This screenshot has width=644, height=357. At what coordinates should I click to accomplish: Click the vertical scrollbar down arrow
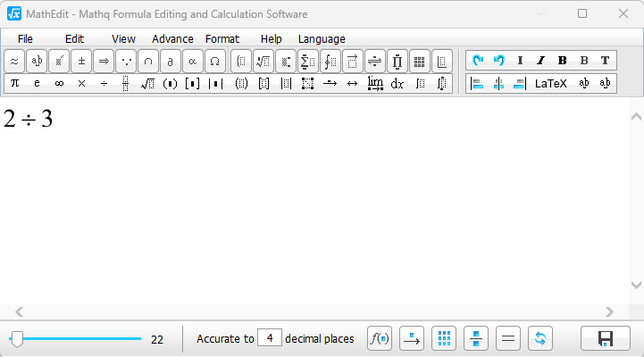(x=636, y=285)
